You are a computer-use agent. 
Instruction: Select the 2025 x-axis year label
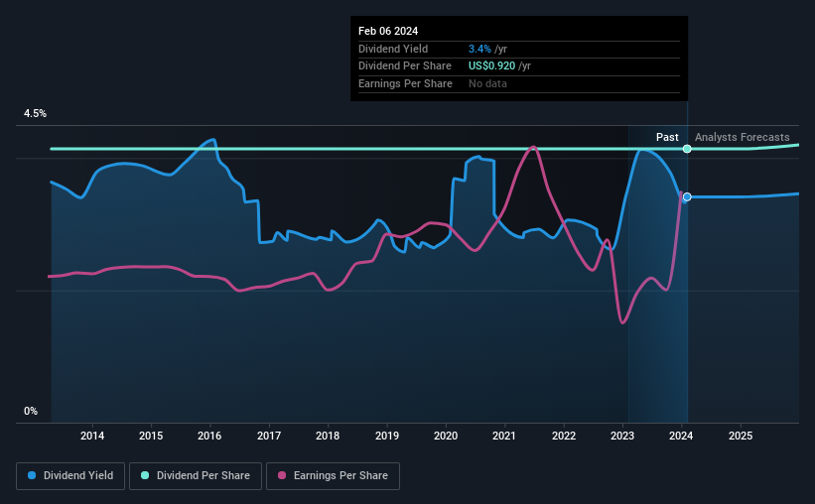click(741, 436)
